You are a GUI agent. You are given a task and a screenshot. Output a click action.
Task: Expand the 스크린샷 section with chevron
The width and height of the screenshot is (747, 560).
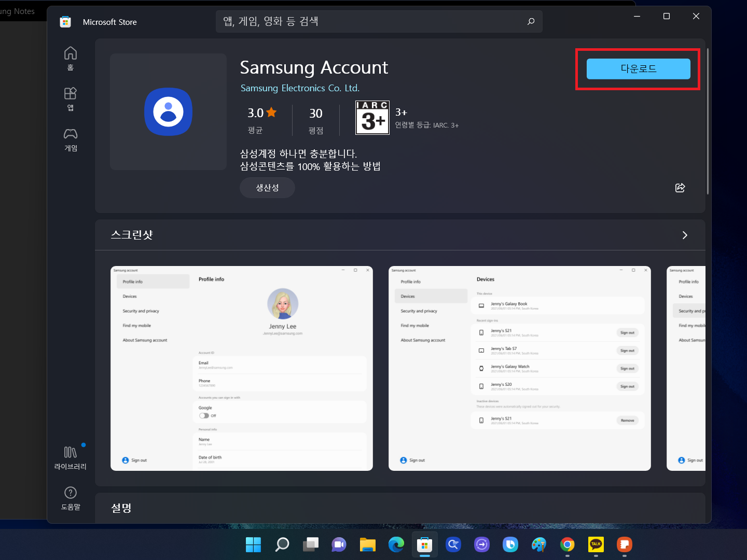(685, 235)
